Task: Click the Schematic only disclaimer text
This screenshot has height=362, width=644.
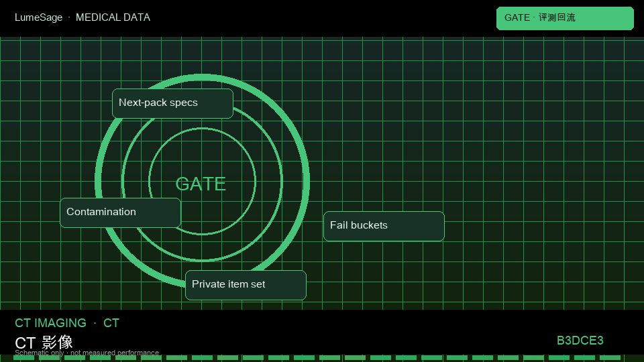Action: coord(87,353)
